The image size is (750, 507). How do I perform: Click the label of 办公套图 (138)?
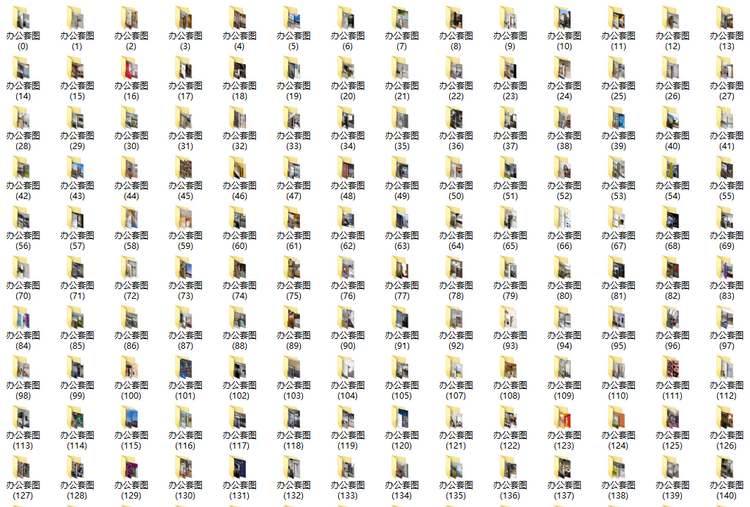pyautogui.click(x=618, y=490)
